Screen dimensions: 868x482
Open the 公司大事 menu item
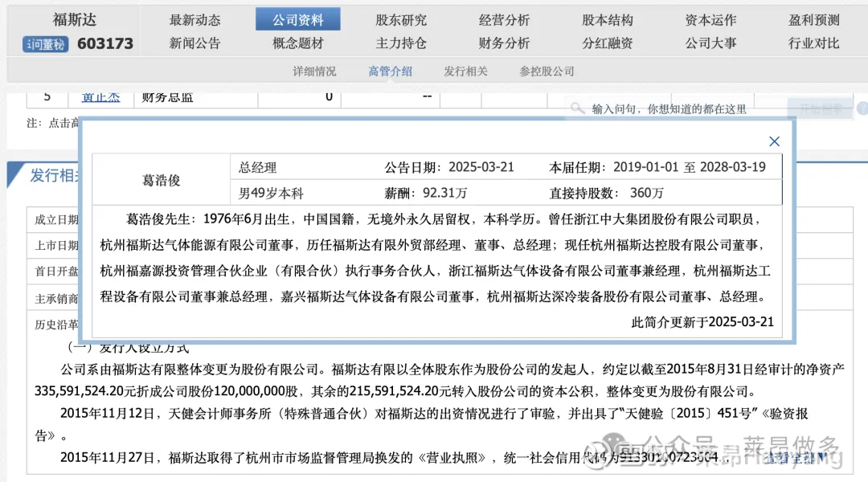pyautogui.click(x=710, y=43)
